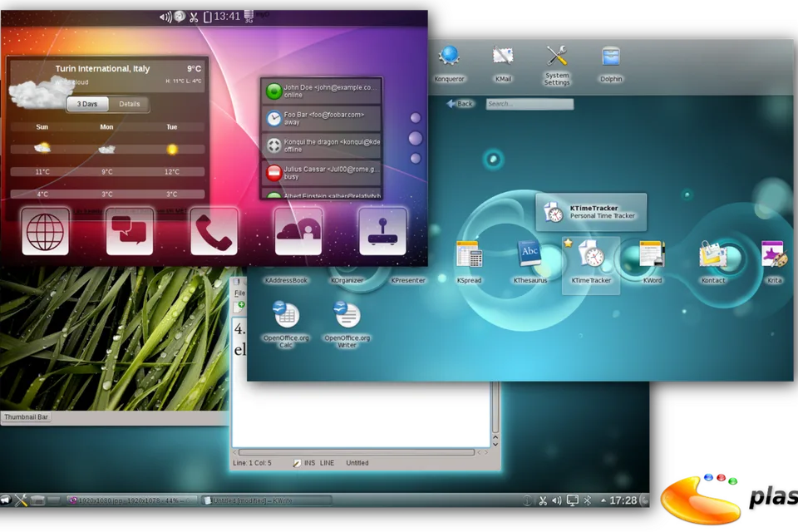Image resolution: width=798 pixels, height=532 pixels.
Task: Click KWrite scroll down arrow
Action: point(495,445)
